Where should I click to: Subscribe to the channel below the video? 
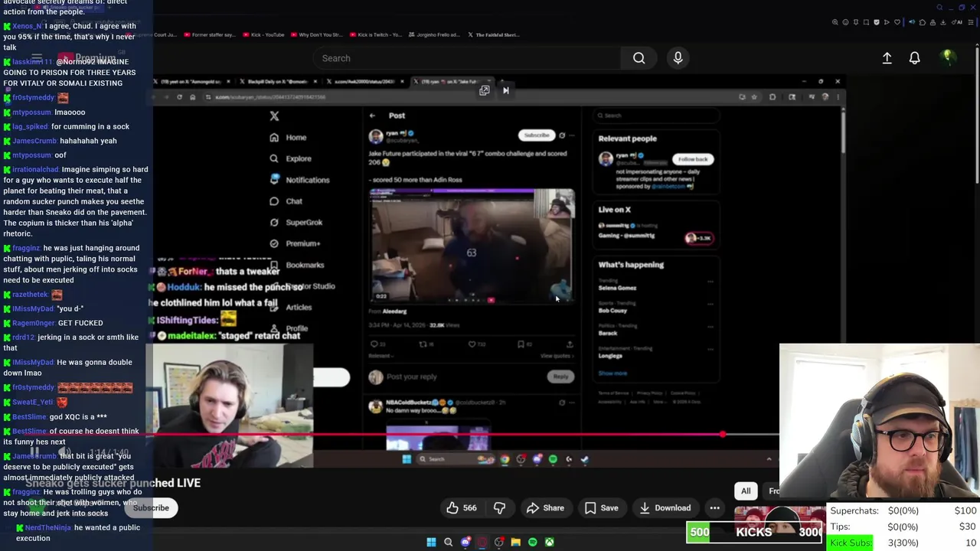coord(151,508)
